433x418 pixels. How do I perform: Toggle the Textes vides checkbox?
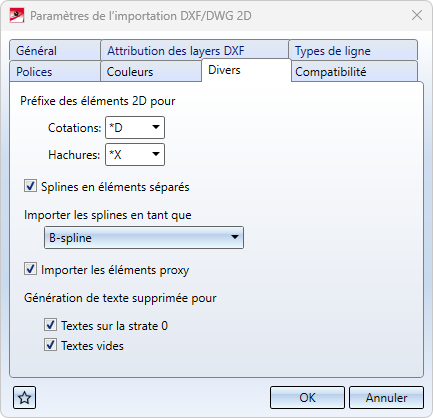tap(50, 345)
